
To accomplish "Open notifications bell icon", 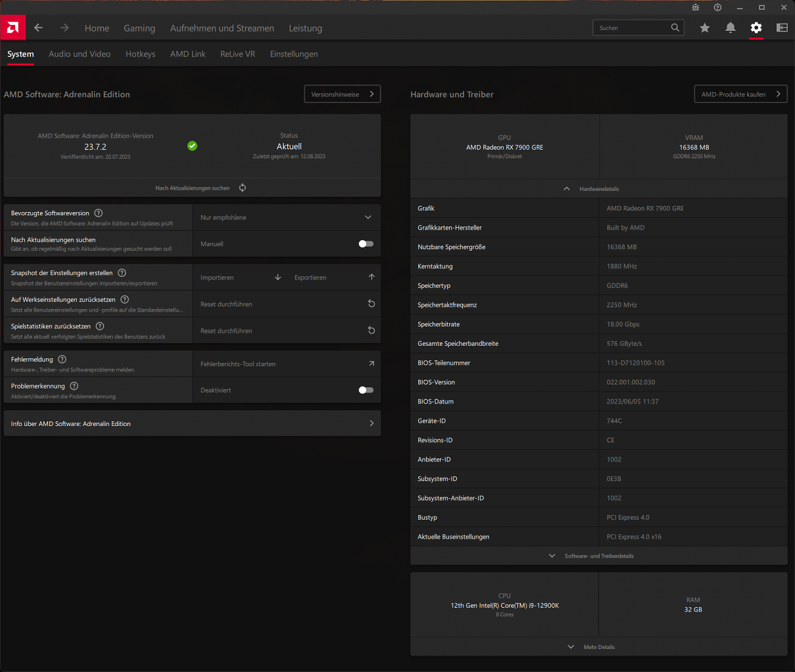I will point(730,28).
